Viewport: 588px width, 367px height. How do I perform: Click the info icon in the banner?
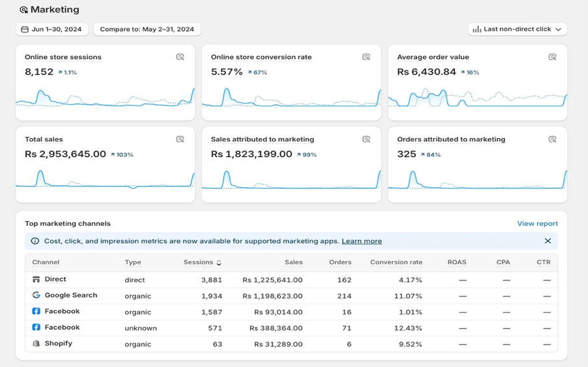35,241
